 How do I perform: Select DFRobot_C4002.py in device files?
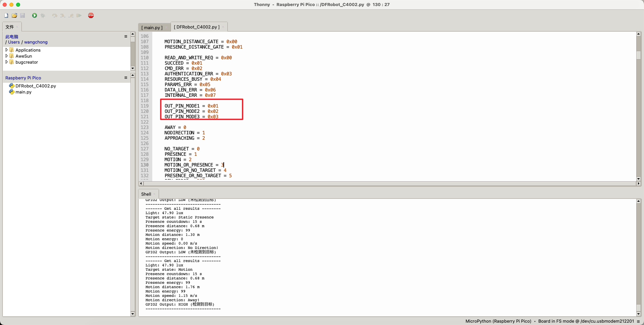[x=36, y=86]
